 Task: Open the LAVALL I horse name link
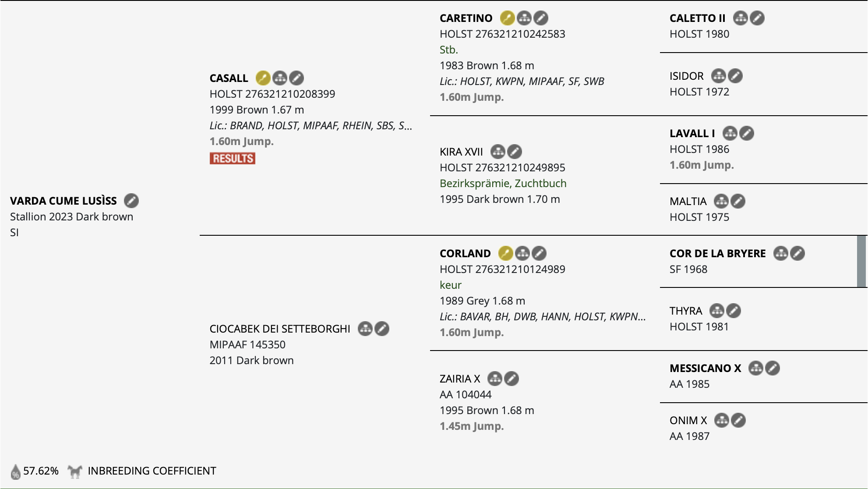692,133
